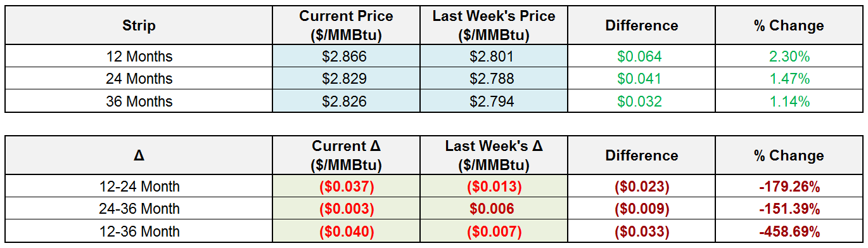This screenshot has height=248, width=868.
Task: Click last week's price $2.794 cell
Action: click(x=494, y=101)
